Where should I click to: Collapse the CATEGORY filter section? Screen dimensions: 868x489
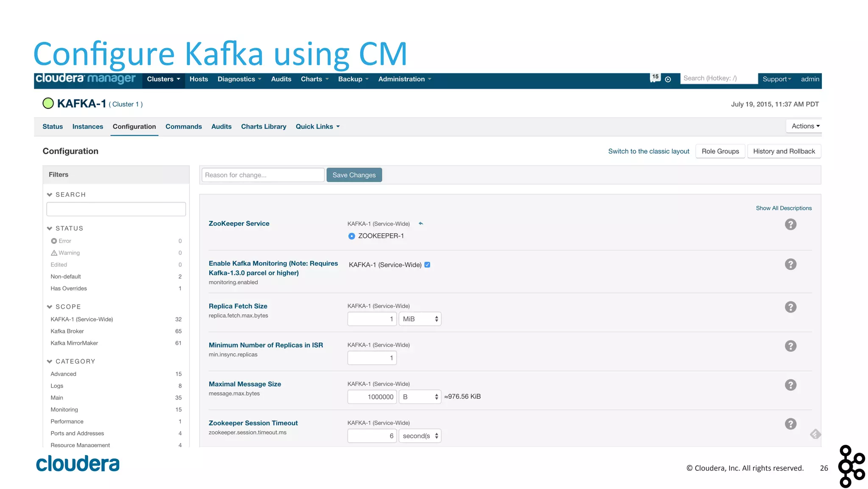point(71,362)
